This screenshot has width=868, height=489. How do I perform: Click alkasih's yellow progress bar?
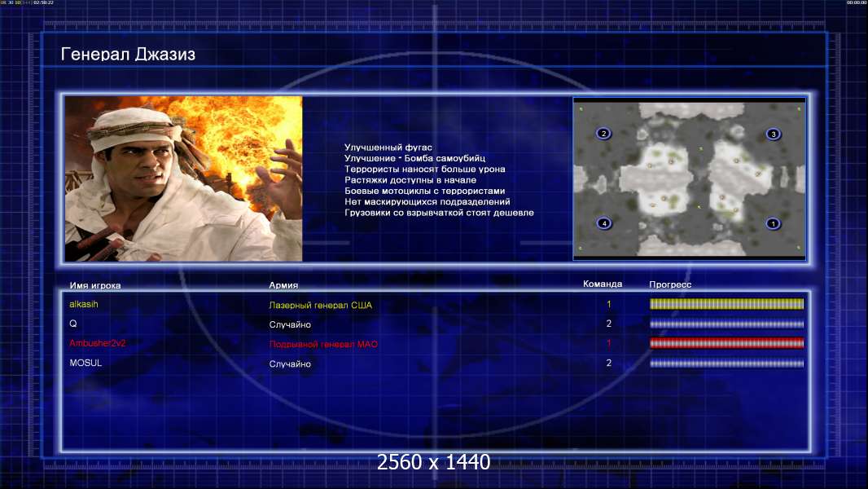tap(726, 303)
